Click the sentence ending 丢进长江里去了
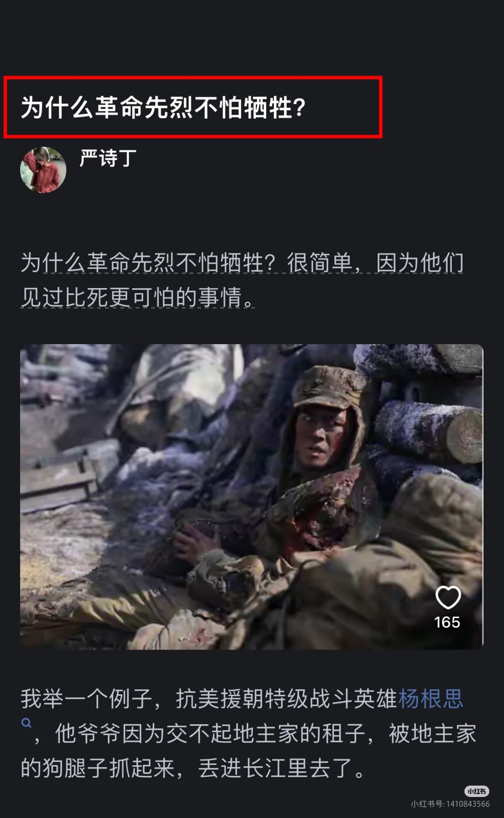 point(275,768)
